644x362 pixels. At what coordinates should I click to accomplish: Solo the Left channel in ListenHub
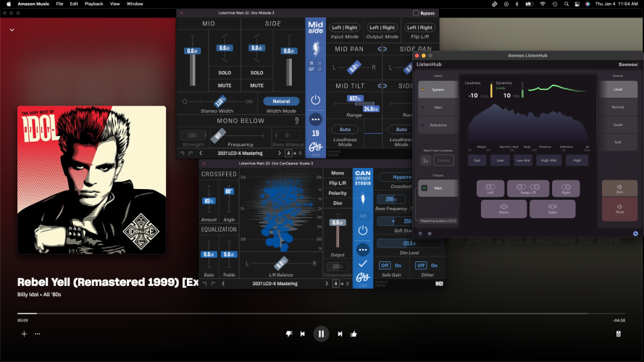pos(490,188)
